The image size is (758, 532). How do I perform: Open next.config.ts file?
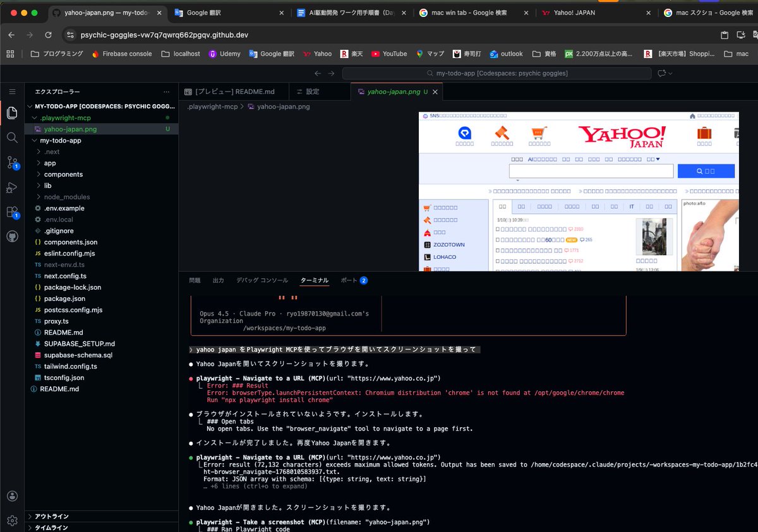pyautogui.click(x=101, y=276)
